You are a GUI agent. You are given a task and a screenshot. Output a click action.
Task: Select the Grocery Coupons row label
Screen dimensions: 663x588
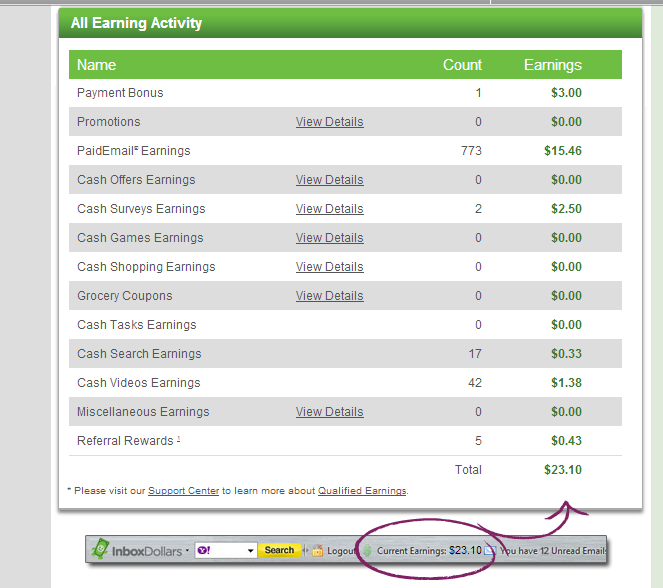pos(125,296)
